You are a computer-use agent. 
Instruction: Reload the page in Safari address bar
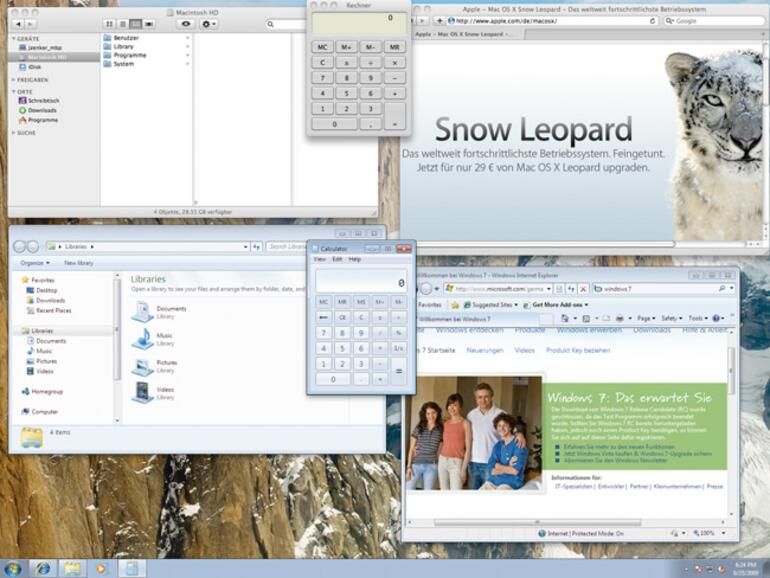point(652,21)
